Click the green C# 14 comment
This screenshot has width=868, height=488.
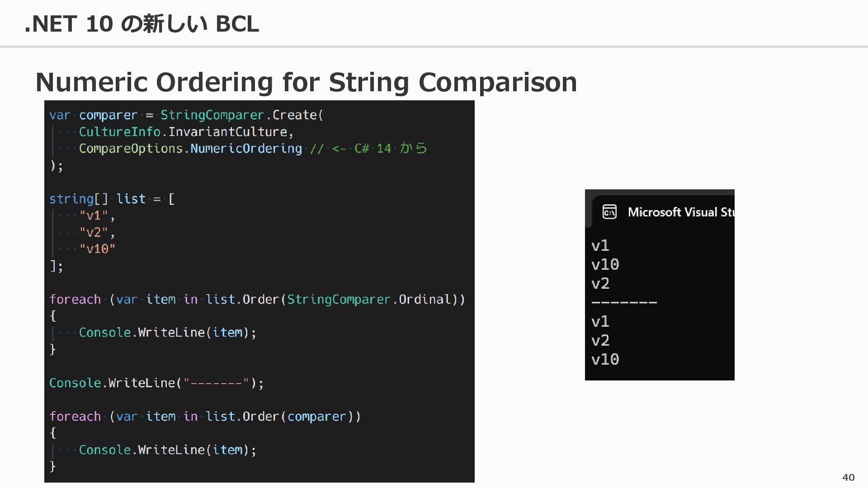click(x=368, y=149)
